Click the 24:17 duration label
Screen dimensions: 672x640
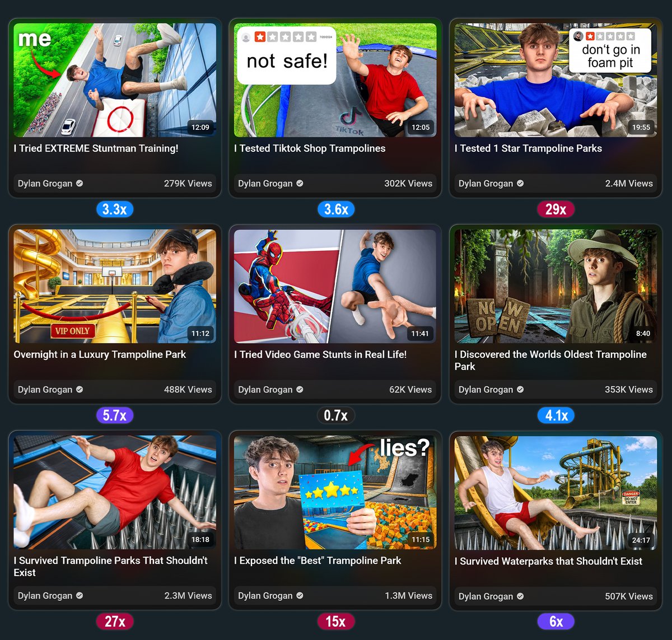click(x=641, y=540)
